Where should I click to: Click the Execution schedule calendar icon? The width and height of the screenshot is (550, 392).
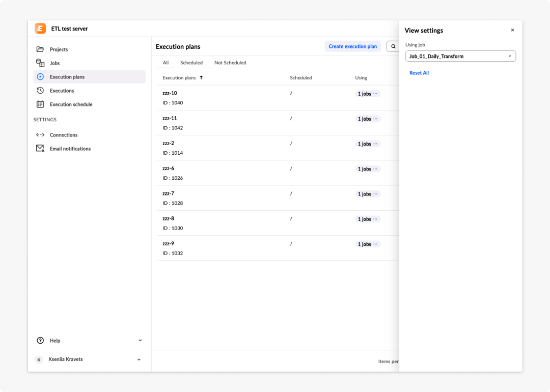pyautogui.click(x=40, y=104)
